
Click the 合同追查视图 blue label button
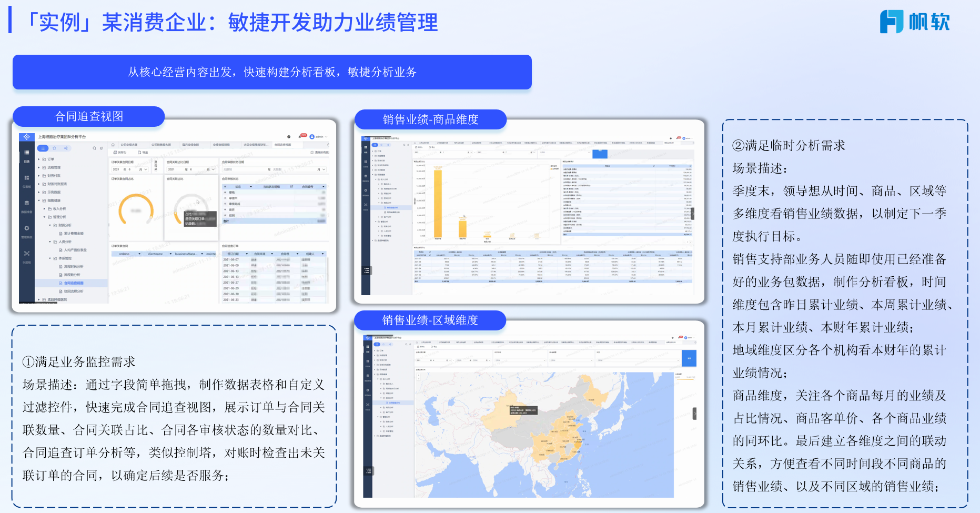point(88,116)
